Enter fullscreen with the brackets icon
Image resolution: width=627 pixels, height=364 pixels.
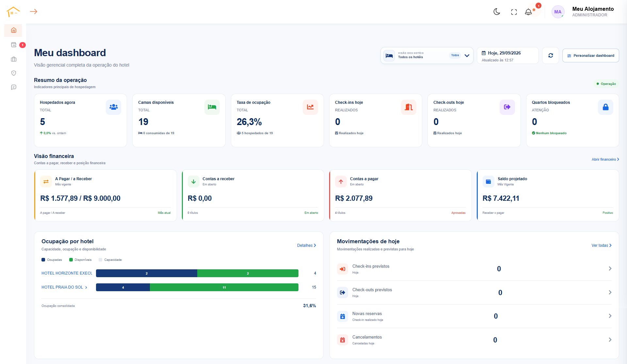(514, 12)
